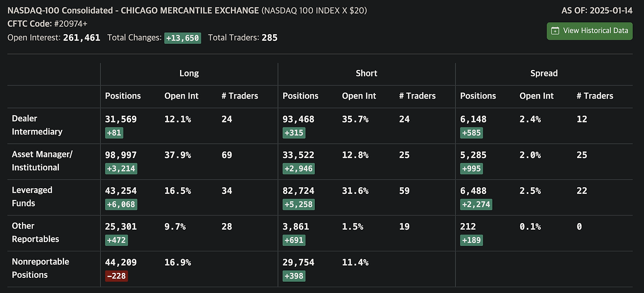644x293 pixels.
Task: Open View Historical Data
Action: tap(590, 31)
